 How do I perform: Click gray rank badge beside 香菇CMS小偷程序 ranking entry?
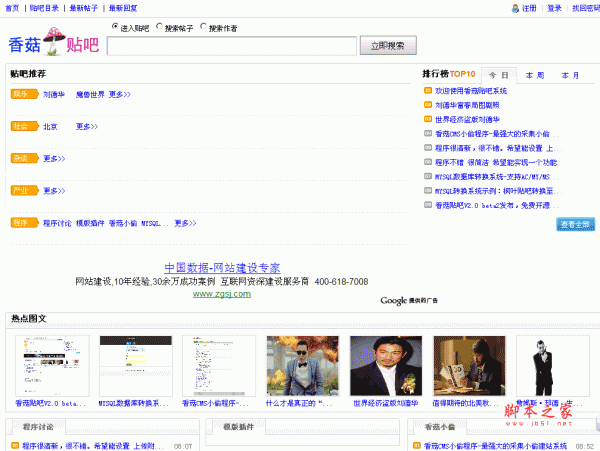coord(428,133)
